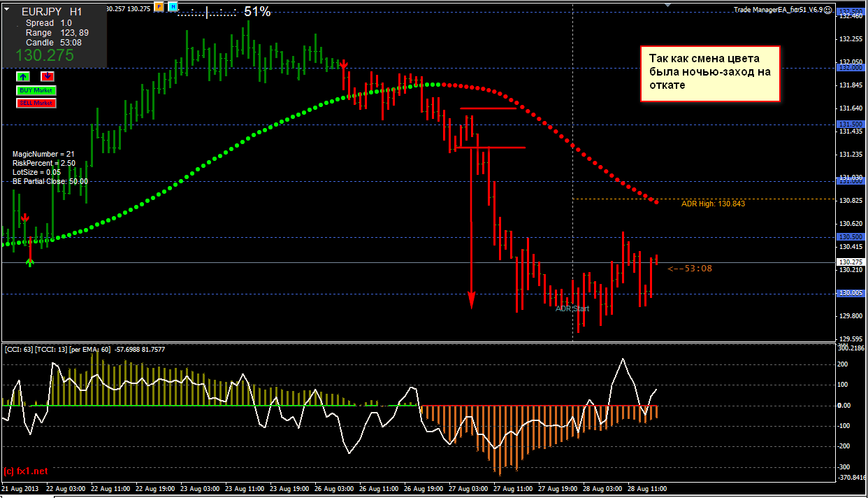Click the BE Partial Close: 50.00 label

50,181
